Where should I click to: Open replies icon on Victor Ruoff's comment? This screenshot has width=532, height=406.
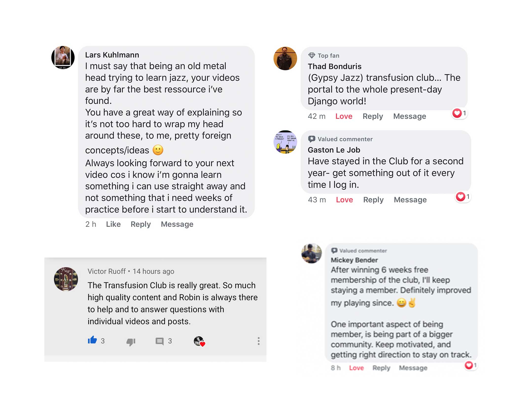(x=160, y=341)
